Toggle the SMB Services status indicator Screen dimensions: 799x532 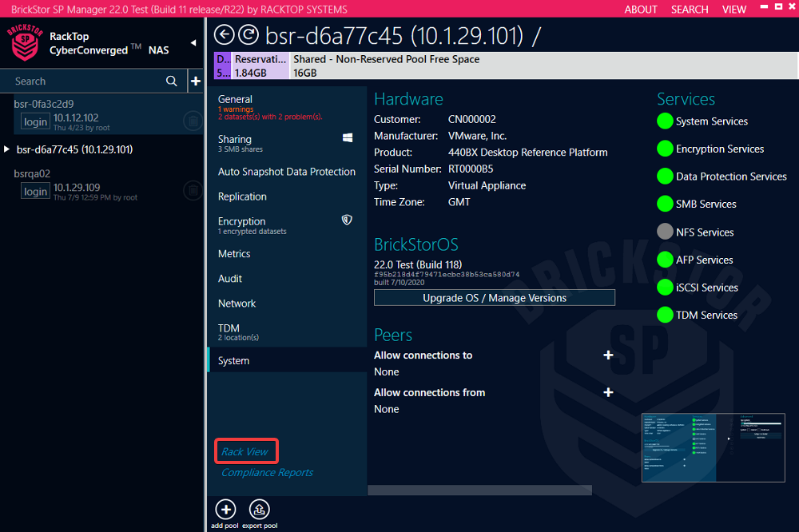pyautogui.click(x=664, y=204)
